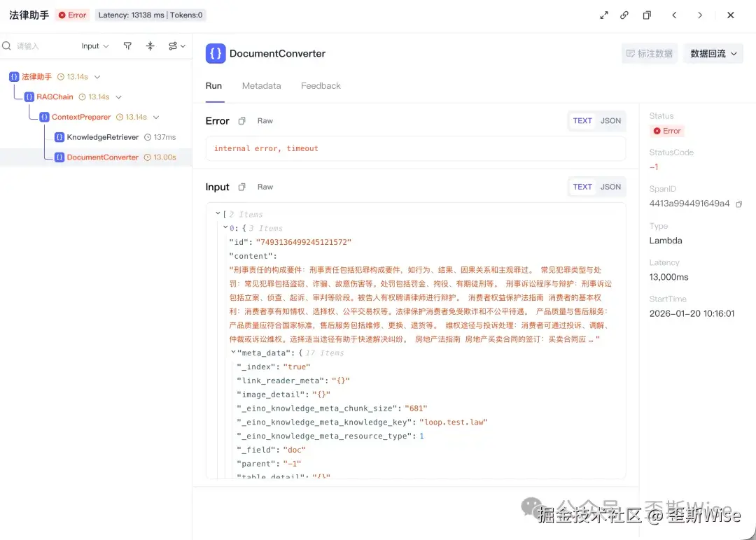
Task: Select TEXT view for Error section
Action: coord(582,121)
